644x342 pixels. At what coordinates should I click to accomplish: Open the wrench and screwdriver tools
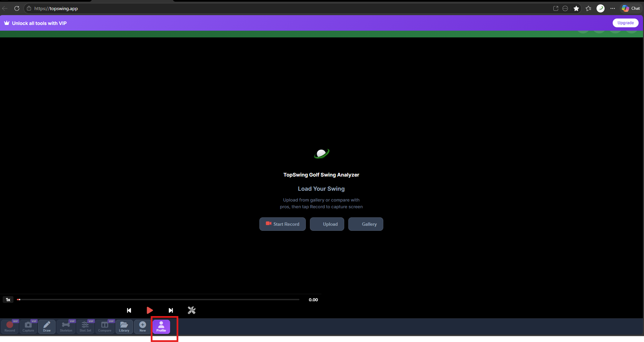click(192, 310)
